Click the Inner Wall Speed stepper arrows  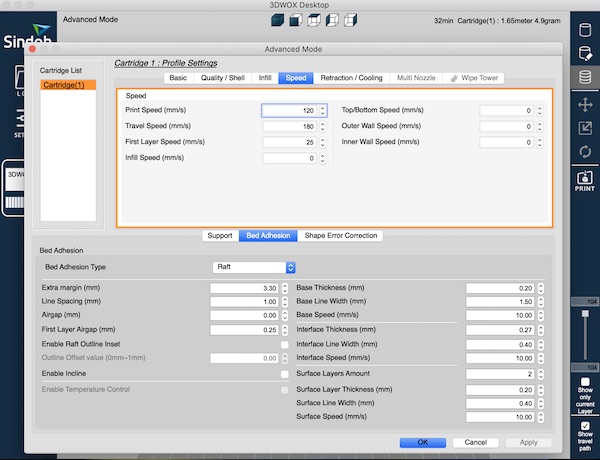pyautogui.click(x=540, y=142)
